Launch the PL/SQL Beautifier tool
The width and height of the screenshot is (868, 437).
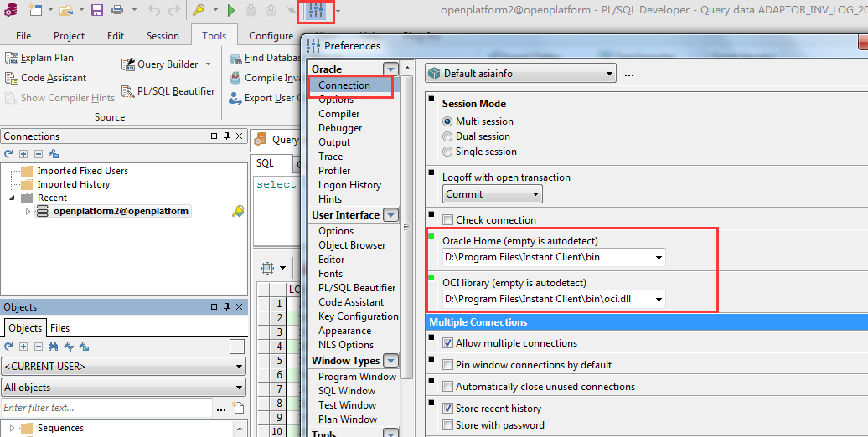tap(168, 91)
